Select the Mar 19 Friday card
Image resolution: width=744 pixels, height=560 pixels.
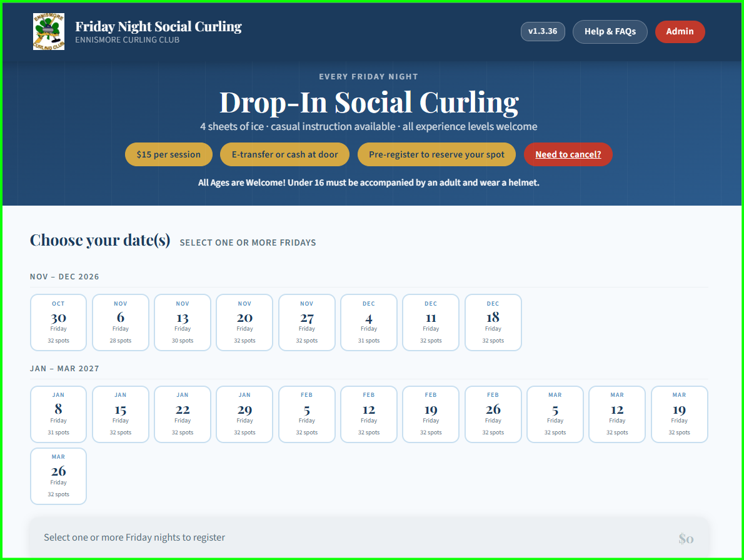click(x=679, y=414)
